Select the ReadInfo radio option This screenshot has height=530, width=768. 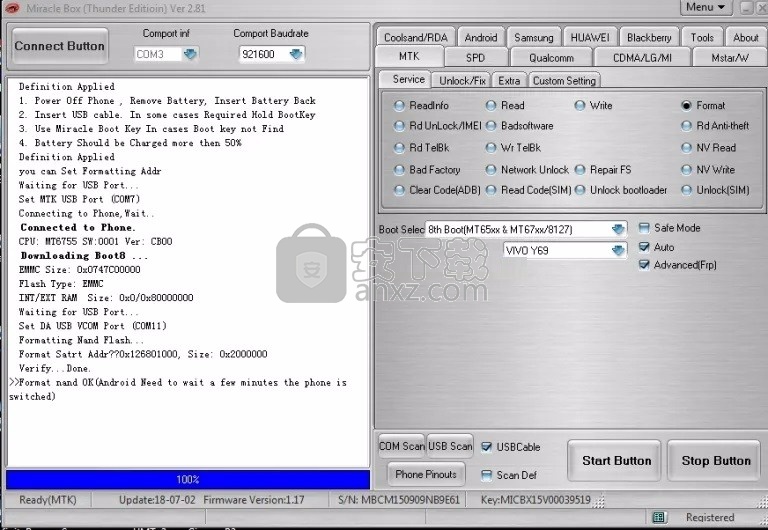(x=400, y=106)
